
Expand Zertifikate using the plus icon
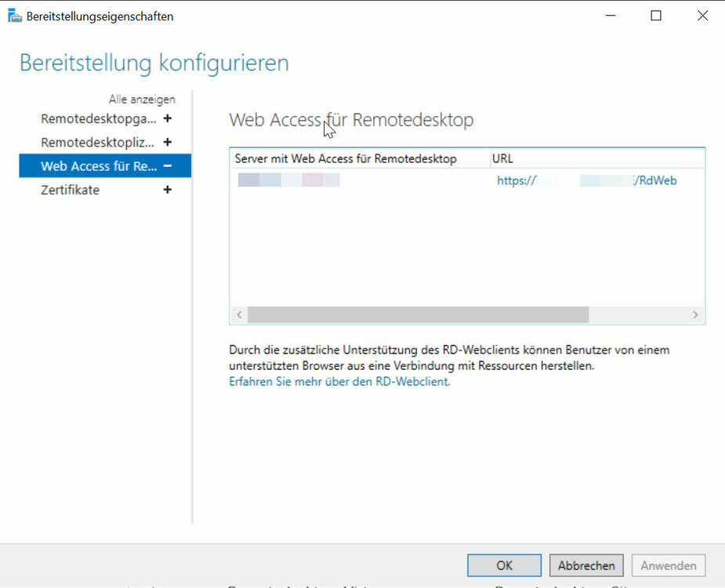point(167,190)
